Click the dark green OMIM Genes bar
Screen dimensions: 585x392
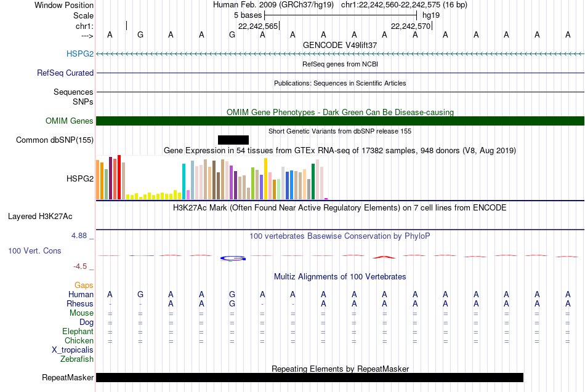tap(340, 121)
